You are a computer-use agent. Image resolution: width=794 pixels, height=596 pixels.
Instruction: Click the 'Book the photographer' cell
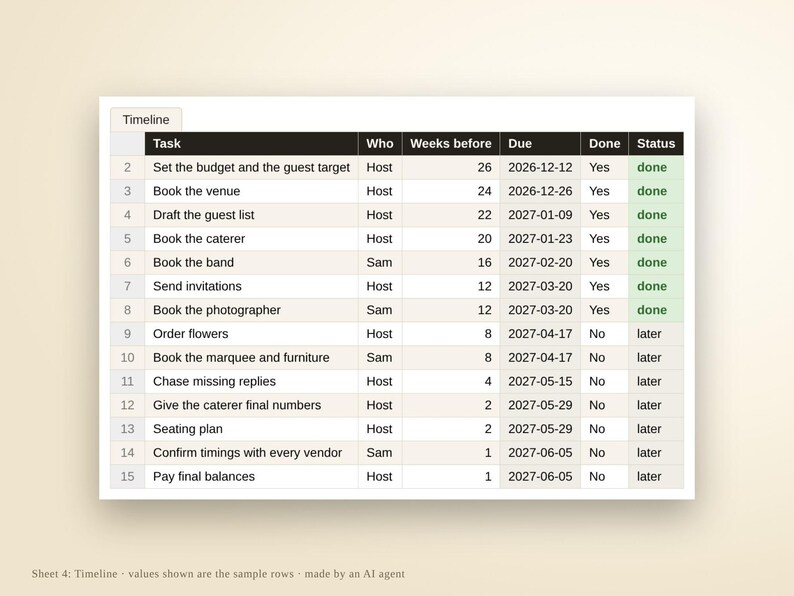tap(251, 310)
